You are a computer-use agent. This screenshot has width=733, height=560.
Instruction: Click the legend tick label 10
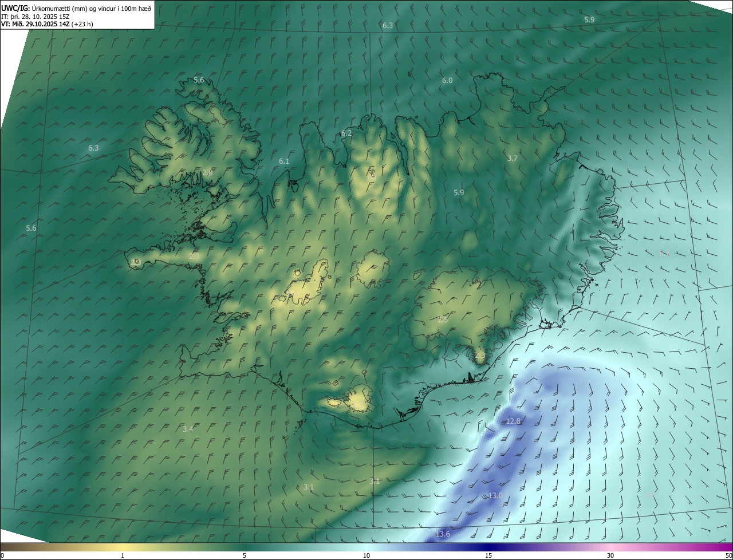(x=366, y=555)
